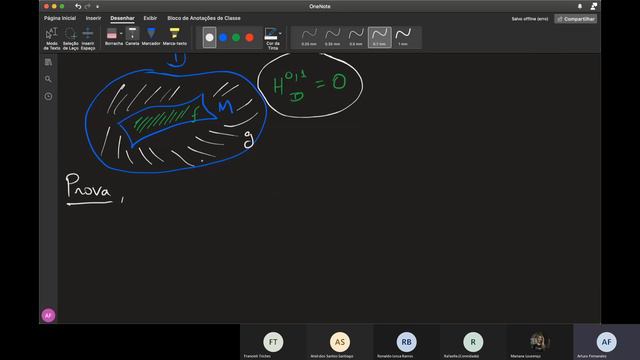
Task: Set pen thickness to 0.25 mm
Action: click(309, 37)
